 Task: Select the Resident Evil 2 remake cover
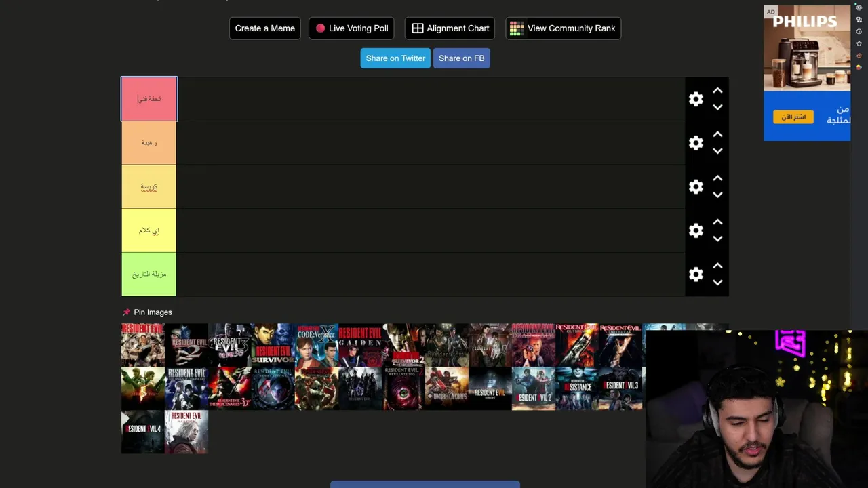[534, 388]
